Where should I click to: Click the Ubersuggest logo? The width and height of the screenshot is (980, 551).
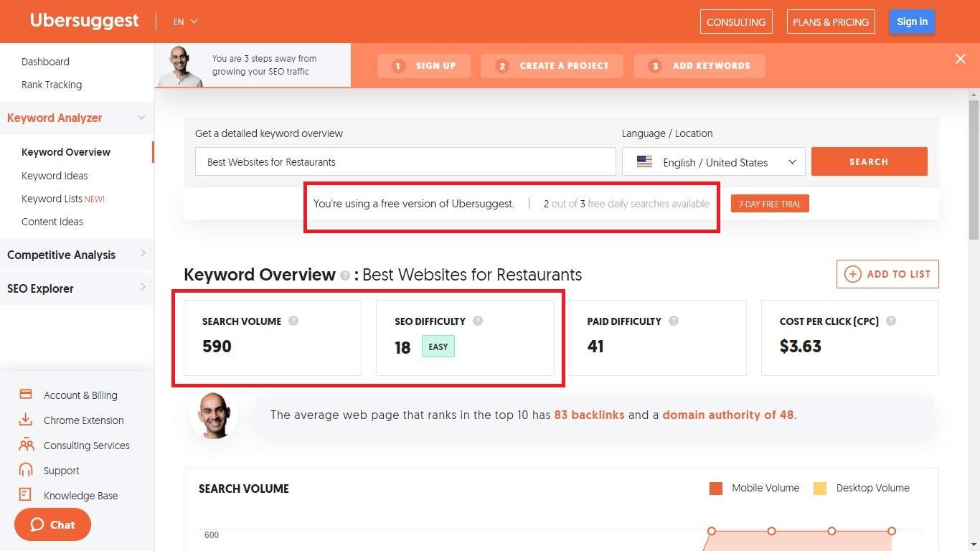coord(84,21)
